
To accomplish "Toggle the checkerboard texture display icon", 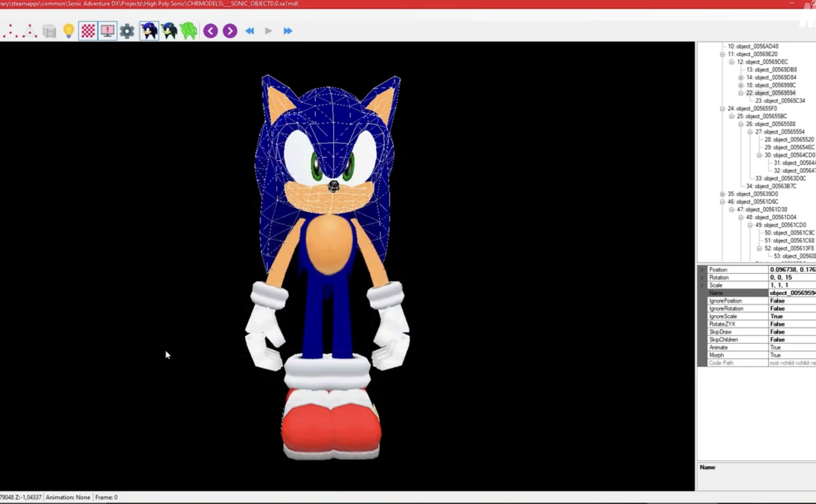I will (x=88, y=31).
